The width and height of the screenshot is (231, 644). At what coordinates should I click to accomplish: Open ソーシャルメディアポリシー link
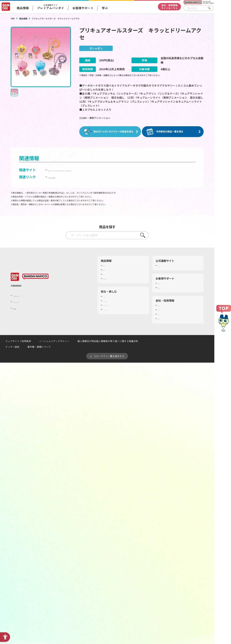coord(54,341)
